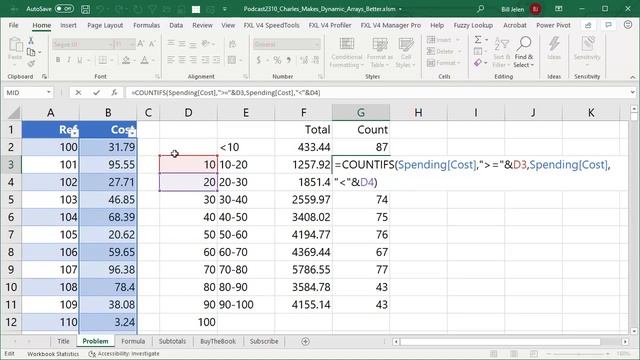Image resolution: width=640 pixels, height=360 pixels.
Task: Switch to the Power Pivot tab
Action: click(x=553, y=25)
